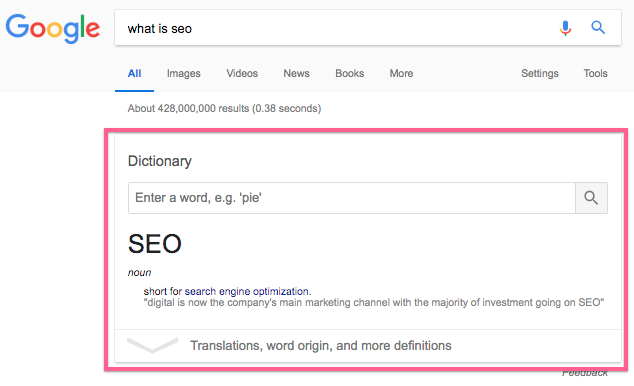Click the Feedback link
Viewport: 634px width, 386px height.
[x=585, y=373]
